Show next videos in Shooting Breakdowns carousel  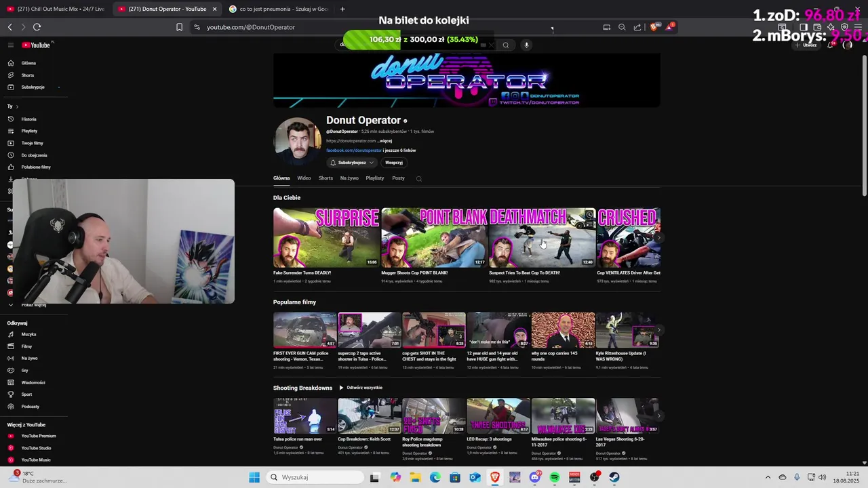[x=658, y=416]
